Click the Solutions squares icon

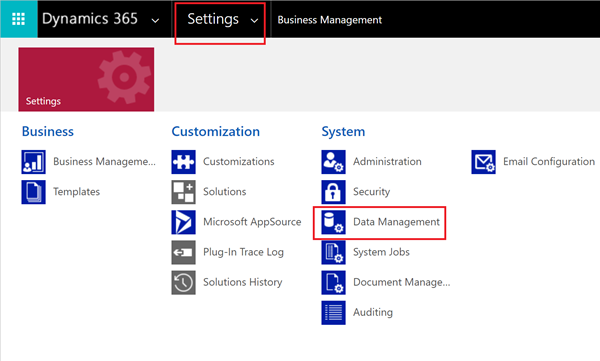(x=183, y=192)
